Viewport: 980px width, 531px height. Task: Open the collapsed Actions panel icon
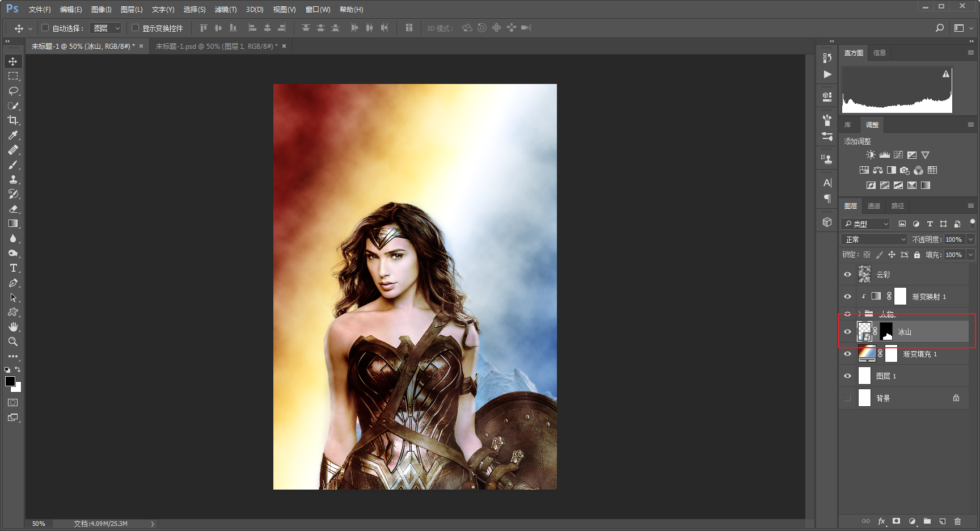pyautogui.click(x=827, y=74)
